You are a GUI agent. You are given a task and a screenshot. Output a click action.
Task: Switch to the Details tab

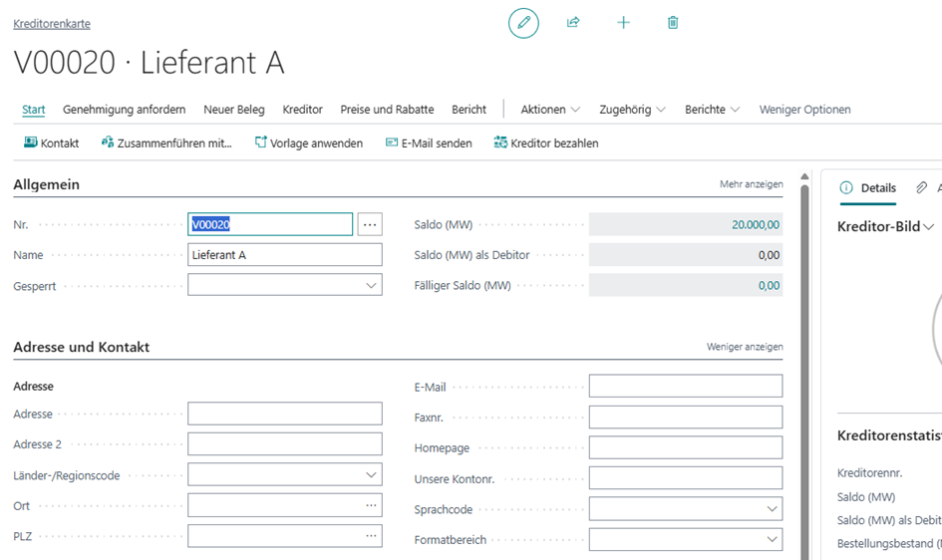[868, 187]
